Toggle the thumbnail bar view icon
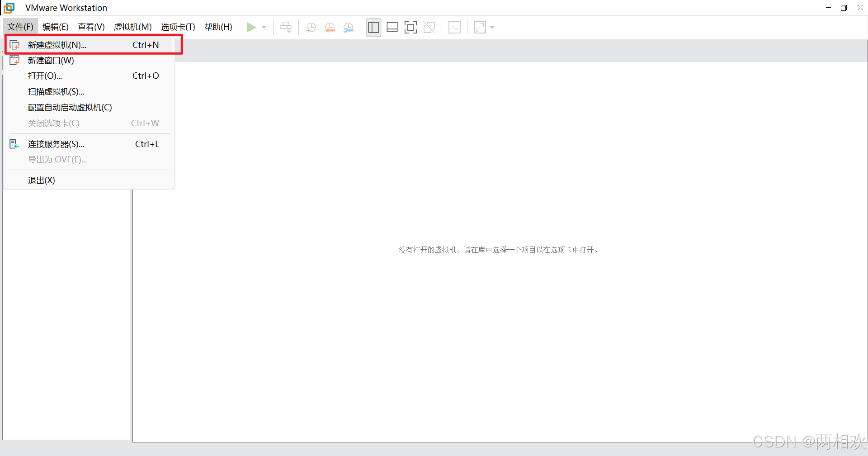Image resolution: width=868 pixels, height=456 pixels. 392,28
